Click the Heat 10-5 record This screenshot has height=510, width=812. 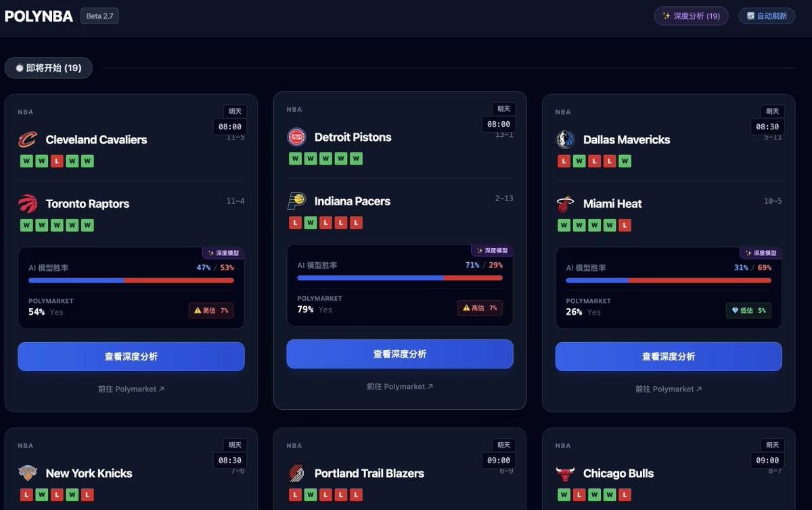pyautogui.click(x=773, y=201)
